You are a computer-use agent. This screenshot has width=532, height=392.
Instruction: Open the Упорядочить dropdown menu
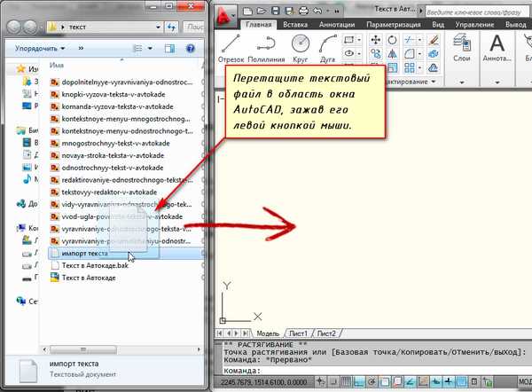[39, 48]
